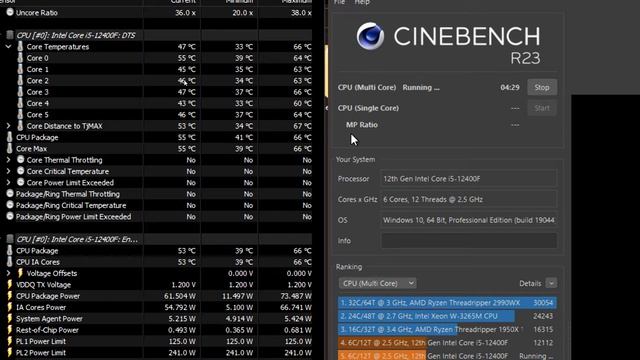
Task: Click the Package/Ring Critical Temperature status icon
Action: tap(10, 205)
